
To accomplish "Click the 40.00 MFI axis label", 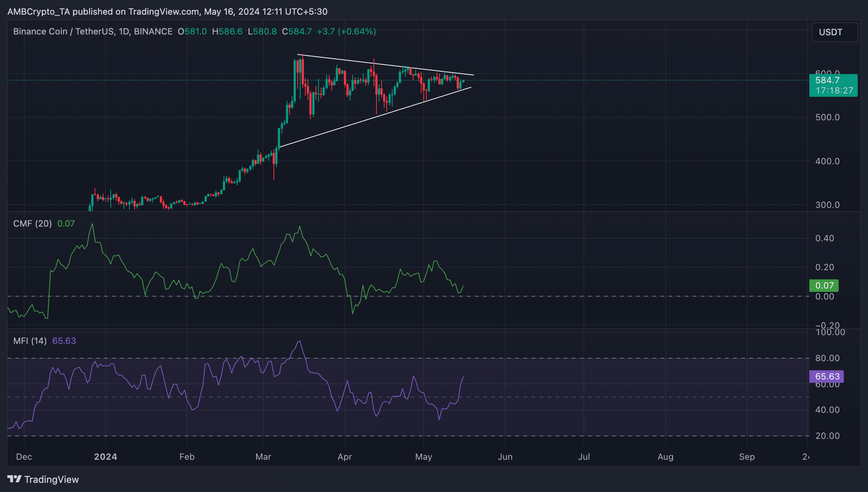I will click(827, 410).
